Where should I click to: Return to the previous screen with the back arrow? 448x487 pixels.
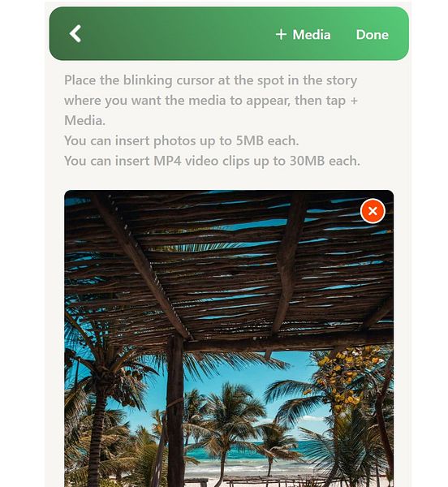coord(75,33)
